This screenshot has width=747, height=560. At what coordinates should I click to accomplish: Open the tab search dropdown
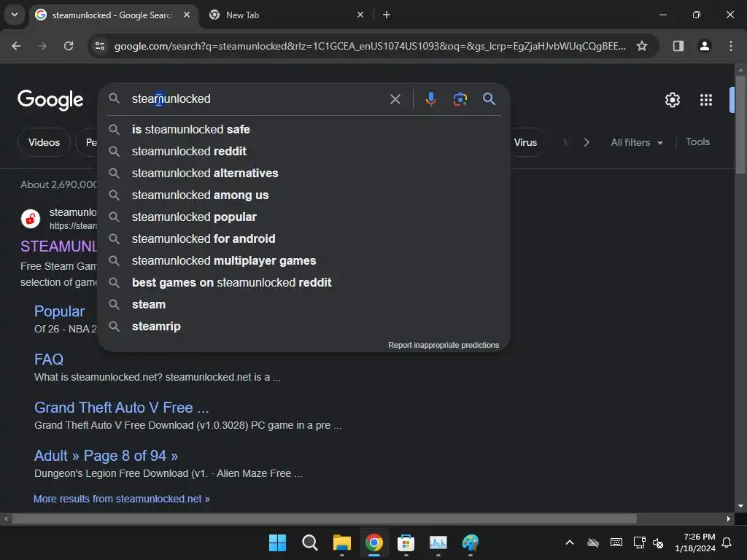pyautogui.click(x=15, y=15)
